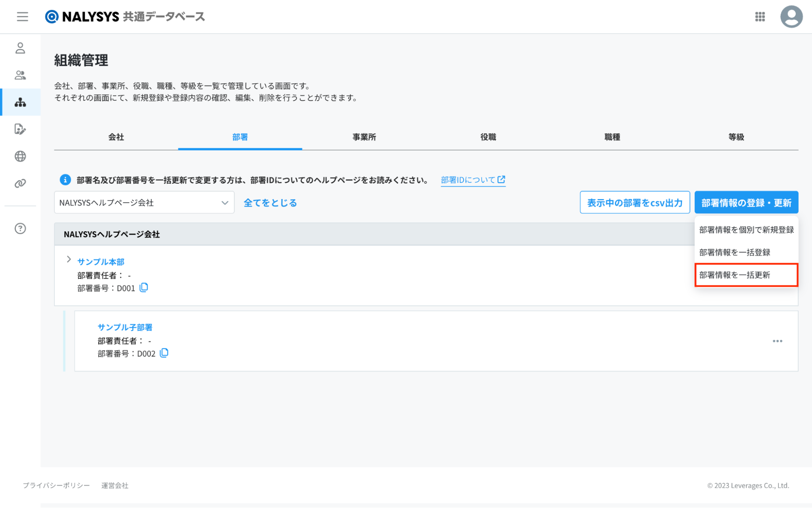
Task: Click 表示中の部署をcsv出力 button
Action: click(634, 202)
